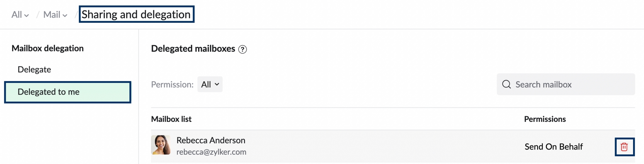This screenshot has height=164, width=644.
Task: Click the Delegated mailboxes heading
Action: point(193,49)
